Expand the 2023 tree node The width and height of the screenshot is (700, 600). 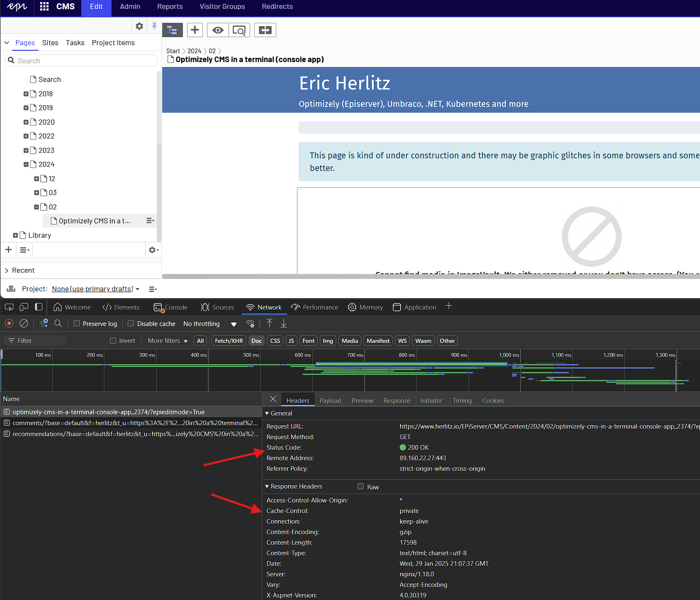pyautogui.click(x=26, y=150)
